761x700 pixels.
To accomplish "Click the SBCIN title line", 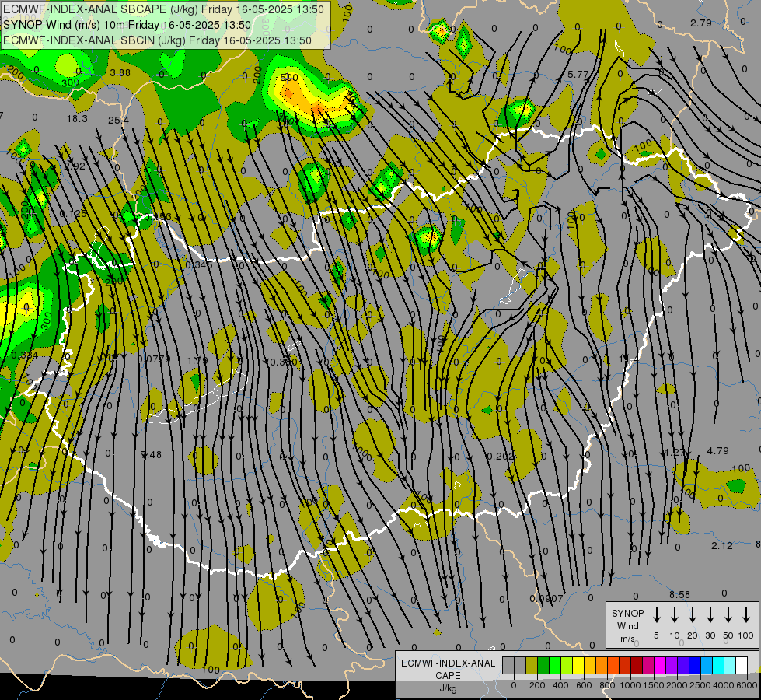I will pyautogui.click(x=157, y=40).
